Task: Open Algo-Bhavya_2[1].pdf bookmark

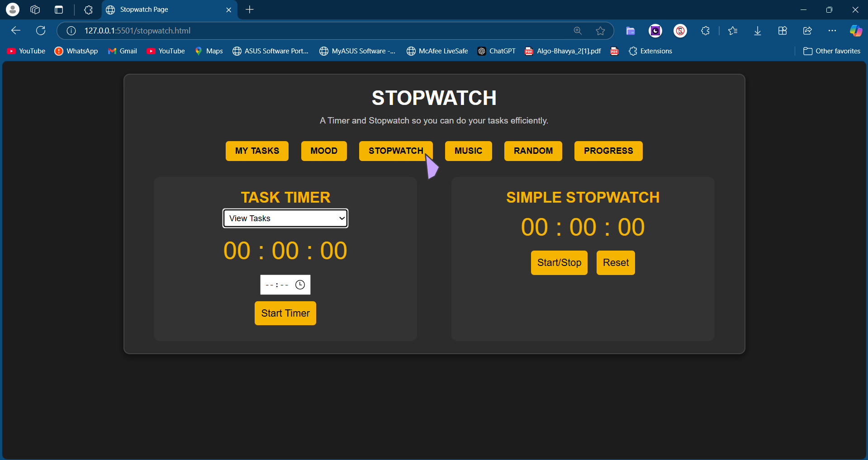Action: tap(563, 51)
